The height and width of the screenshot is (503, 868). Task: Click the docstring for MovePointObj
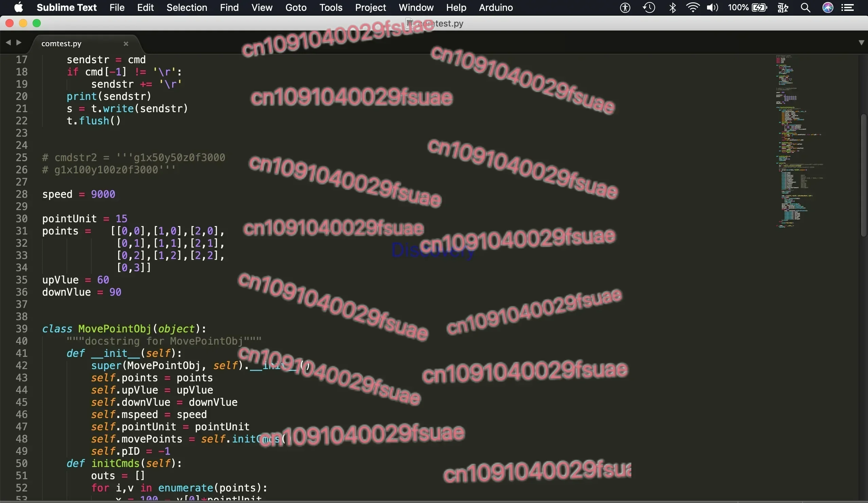[x=164, y=341]
